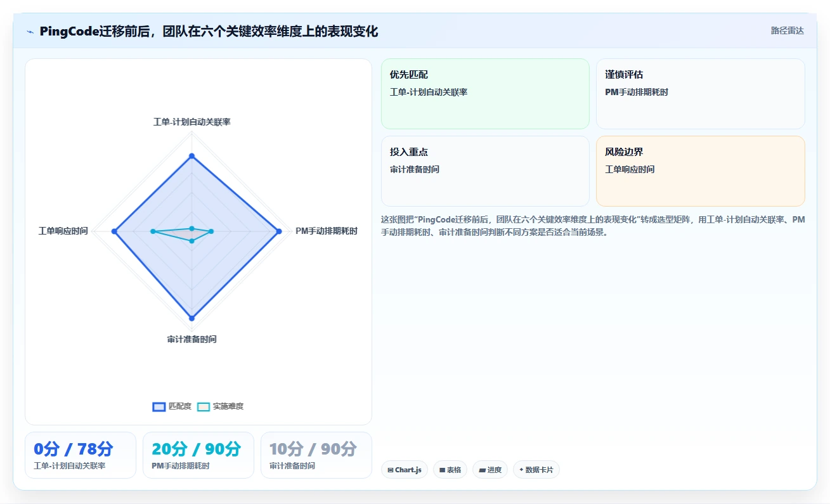Click the 数据卡片 chip icon
The image size is (830, 504).
[521, 470]
